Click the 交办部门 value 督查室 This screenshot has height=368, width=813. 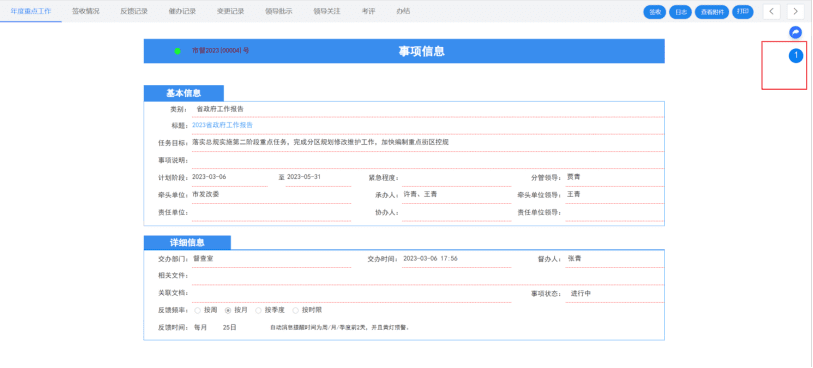tap(203, 258)
